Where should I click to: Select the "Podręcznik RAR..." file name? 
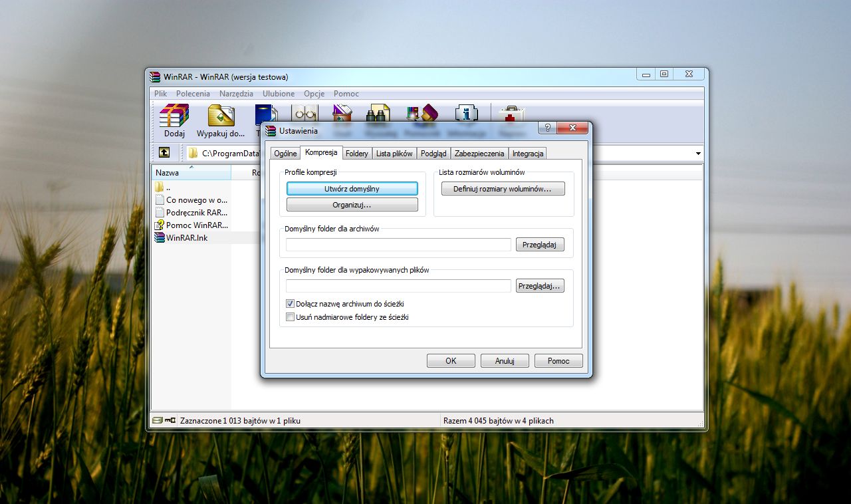pos(197,212)
